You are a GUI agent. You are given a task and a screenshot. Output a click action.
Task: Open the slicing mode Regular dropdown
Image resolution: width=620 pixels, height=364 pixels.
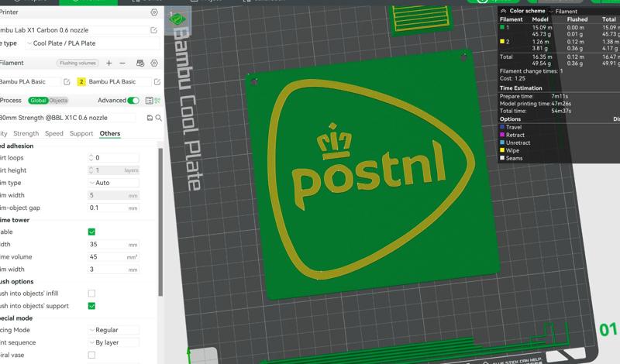tap(113, 330)
